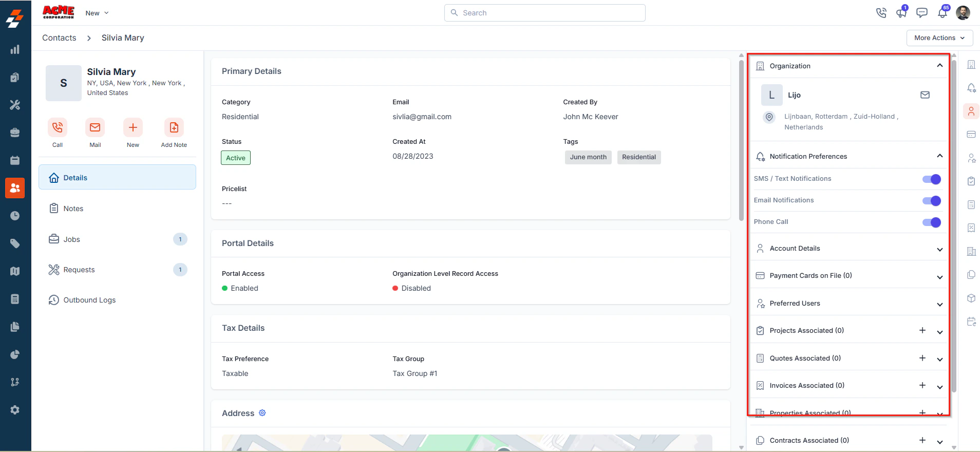Screen dimensions: 980x452
Task: Expand Contracts Associated chevron
Action: pyautogui.click(x=939, y=442)
